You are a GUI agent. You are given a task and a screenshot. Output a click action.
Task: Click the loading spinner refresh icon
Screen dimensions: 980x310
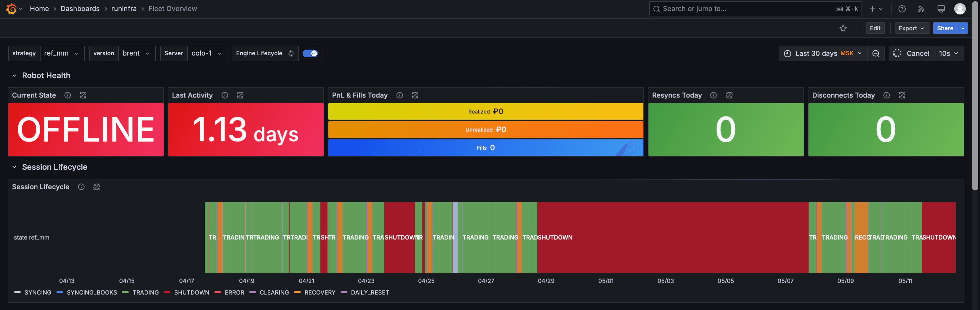[897, 54]
